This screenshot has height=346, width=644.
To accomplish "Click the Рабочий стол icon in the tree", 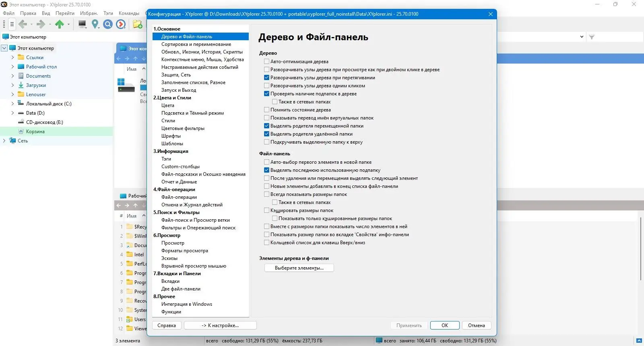I will pos(21,67).
